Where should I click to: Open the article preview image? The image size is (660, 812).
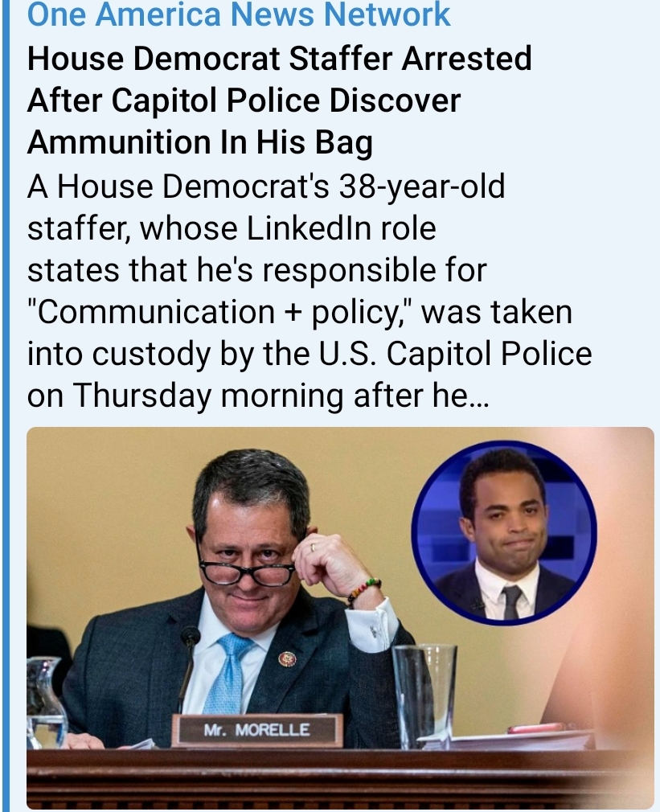pos(340,617)
